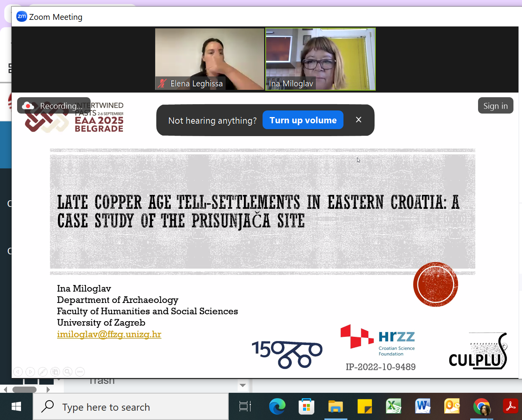The width and height of the screenshot is (522, 420).
Task: Open the imiloglav@ffzg.unizg.hr email link
Action: [109, 334]
